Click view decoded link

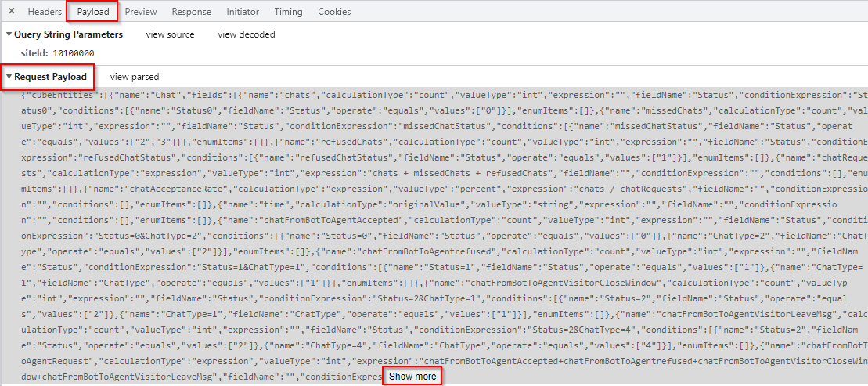(247, 34)
